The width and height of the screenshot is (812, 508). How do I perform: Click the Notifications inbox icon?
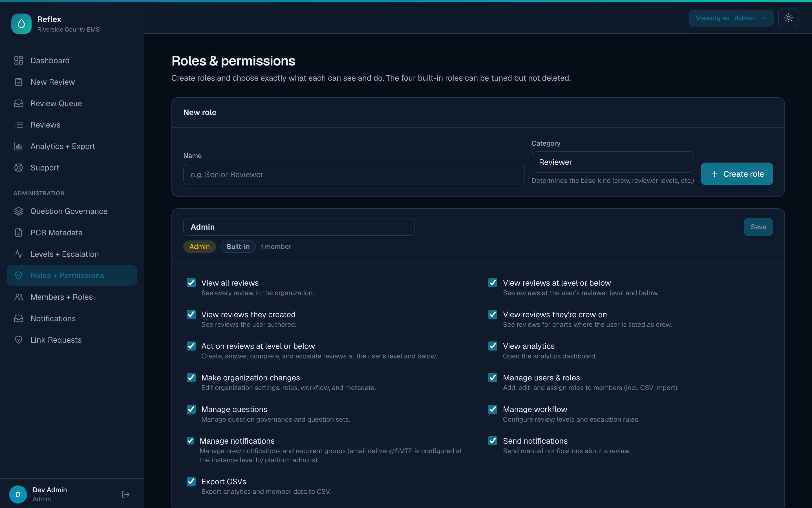pyautogui.click(x=18, y=319)
